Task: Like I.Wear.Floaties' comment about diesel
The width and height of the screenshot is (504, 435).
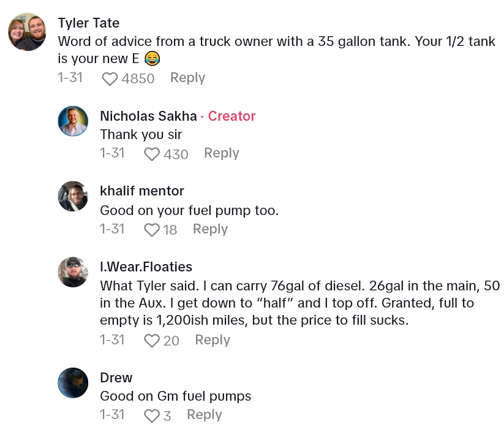Action: pos(152,341)
